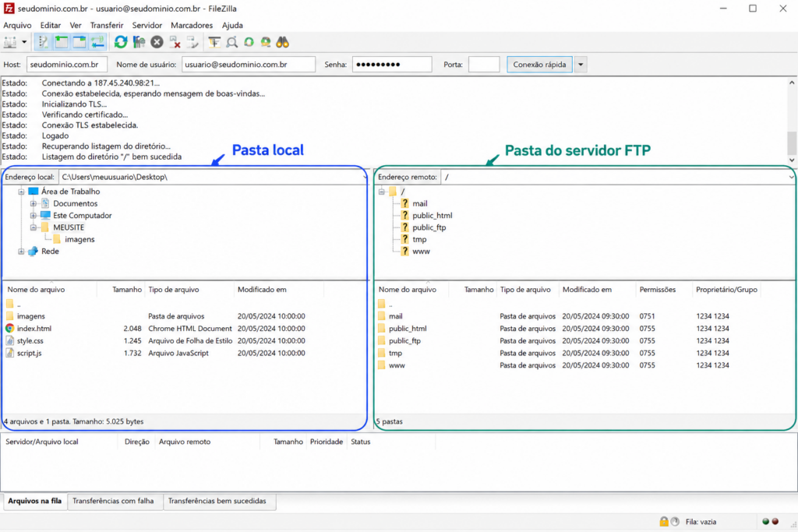Select public_html in the remote tree
Viewport: 798px width, 532px height.
click(432, 216)
